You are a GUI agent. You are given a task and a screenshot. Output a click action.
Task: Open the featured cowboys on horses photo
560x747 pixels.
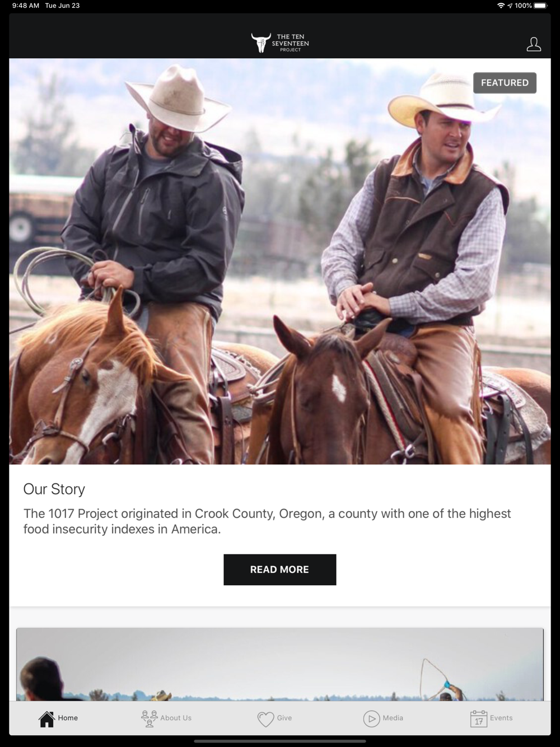pos(280,262)
